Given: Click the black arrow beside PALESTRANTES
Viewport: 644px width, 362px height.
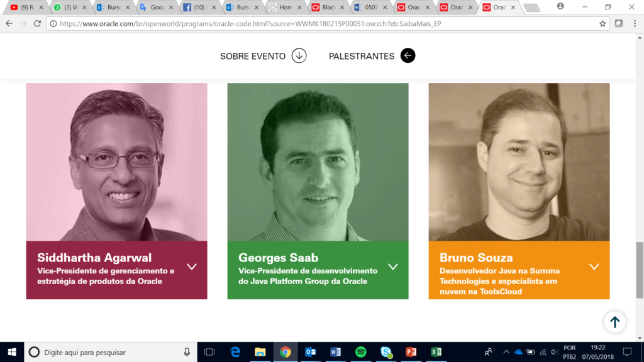Looking at the screenshot, I should [x=408, y=56].
